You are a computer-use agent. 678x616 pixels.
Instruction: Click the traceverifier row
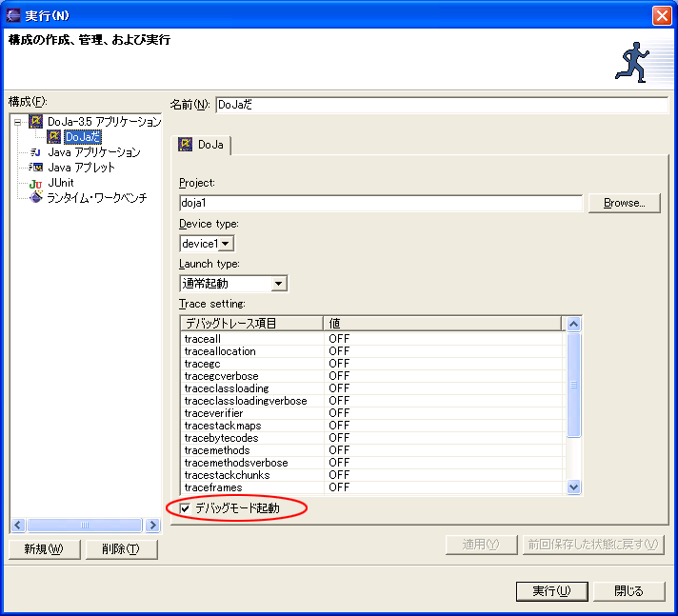point(372,413)
